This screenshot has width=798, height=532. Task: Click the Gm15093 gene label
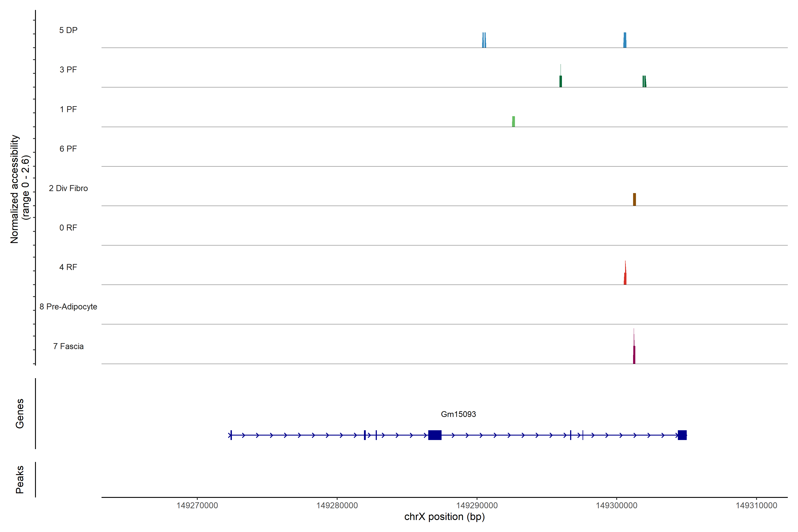(458, 414)
